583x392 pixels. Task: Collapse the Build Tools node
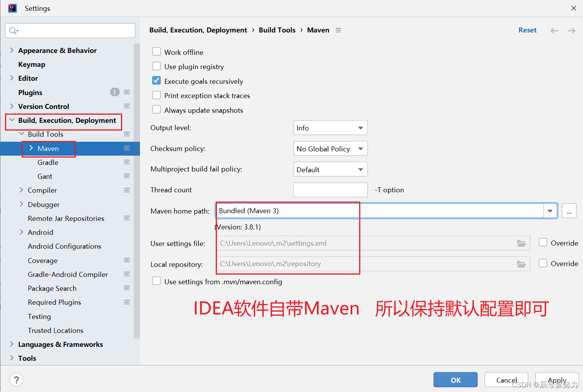21,134
